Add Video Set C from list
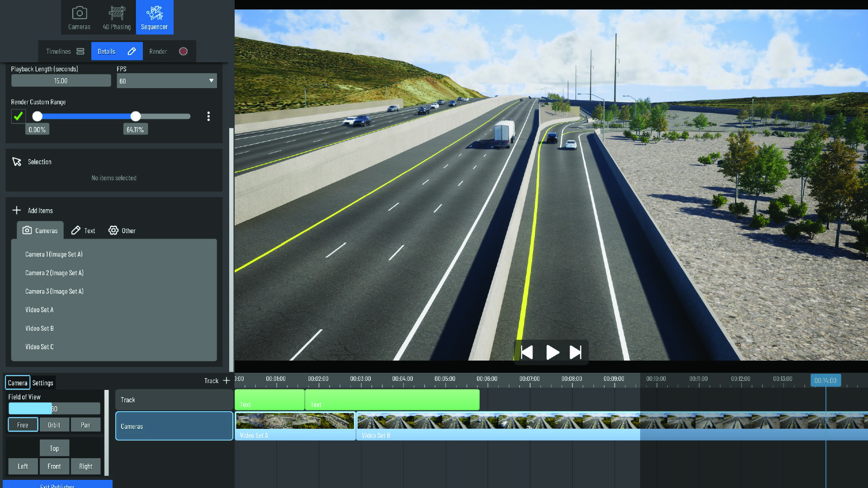868x488 pixels. (40, 347)
